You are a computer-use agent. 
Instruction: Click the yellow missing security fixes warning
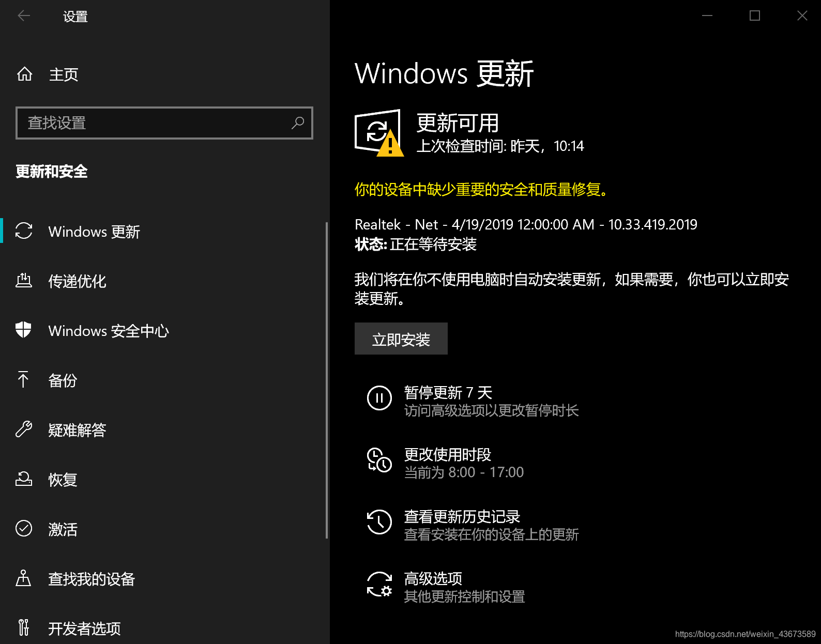(484, 190)
